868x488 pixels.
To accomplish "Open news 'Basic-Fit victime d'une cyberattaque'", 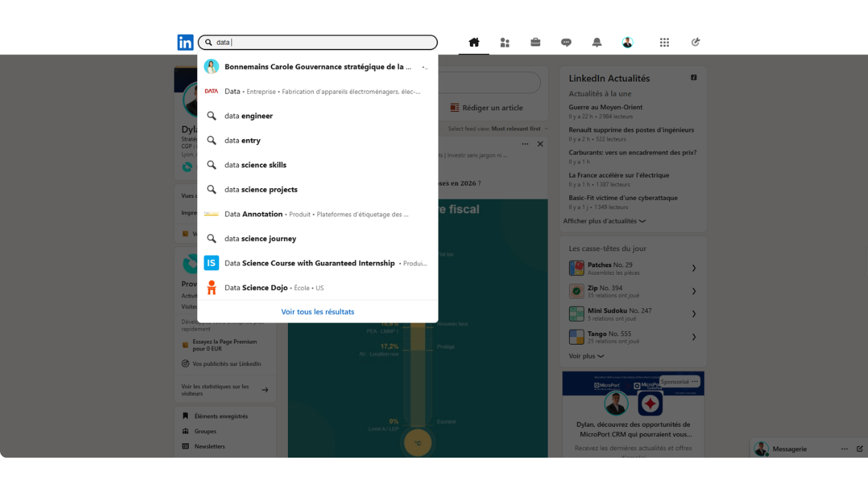I will click(623, 198).
